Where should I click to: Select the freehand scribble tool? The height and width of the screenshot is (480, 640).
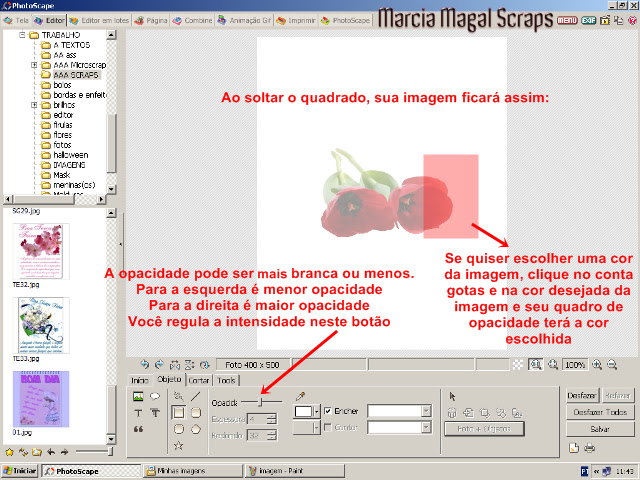point(178,396)
